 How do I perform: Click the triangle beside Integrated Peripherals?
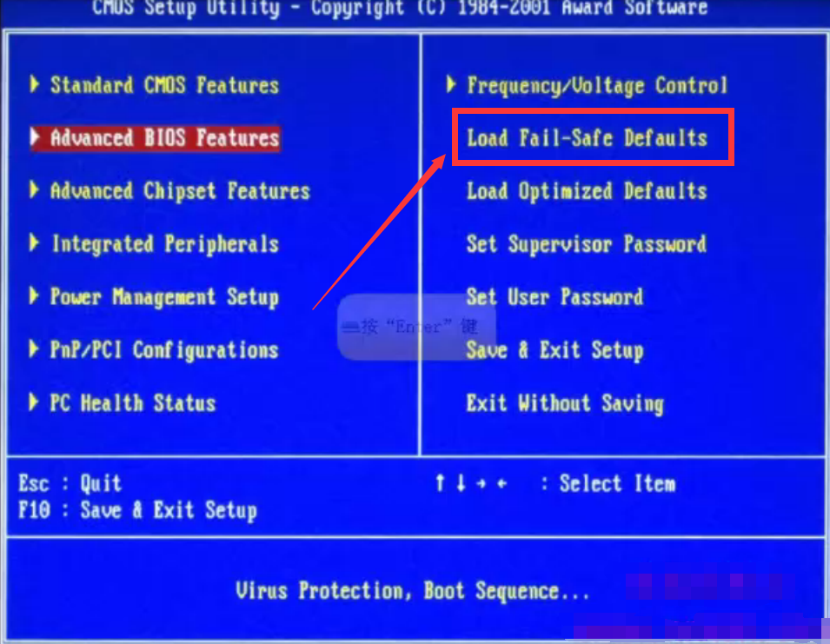(35, 242)
